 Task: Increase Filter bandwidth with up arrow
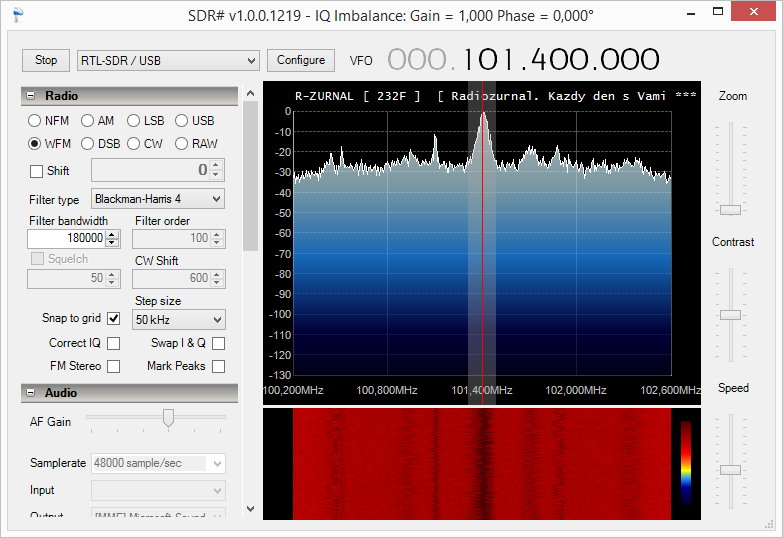pos(113,235)
